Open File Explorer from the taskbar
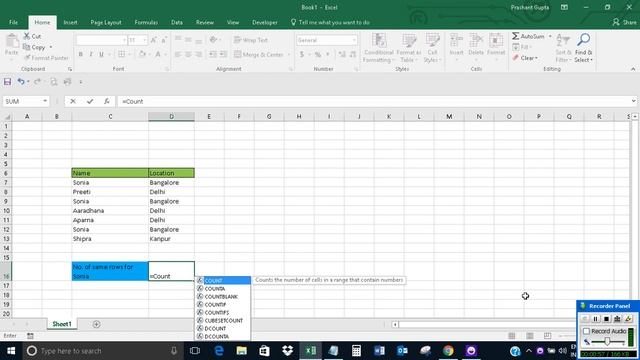Screen dimensions: 640x360 click(x=242, y=351)
